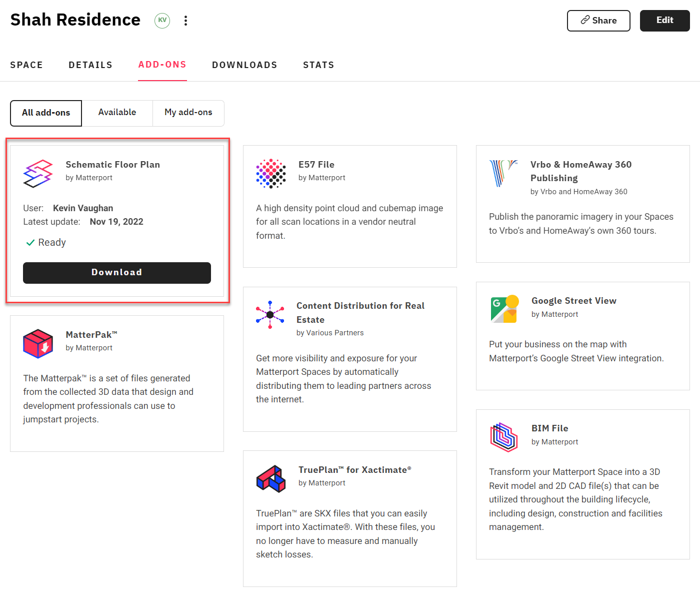Viewport: 700px width, 594px height.
Task: Click the KV user avatar badge
Action: point(162,21)
